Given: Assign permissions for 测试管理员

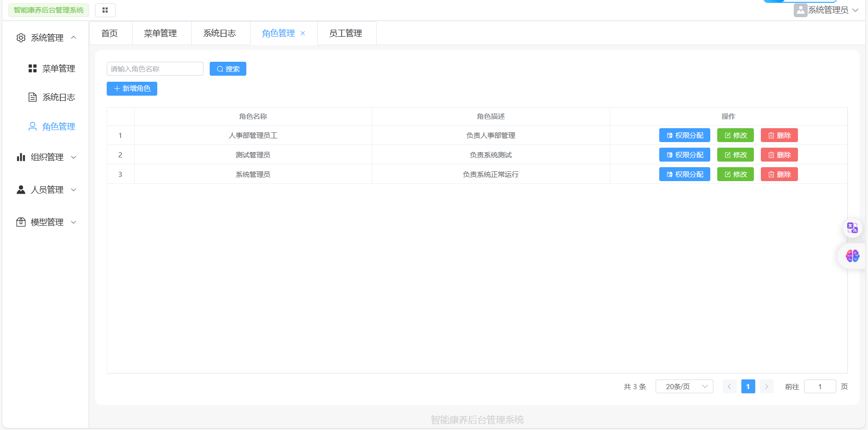Looking at the screenshot, I should click(684, 155).
